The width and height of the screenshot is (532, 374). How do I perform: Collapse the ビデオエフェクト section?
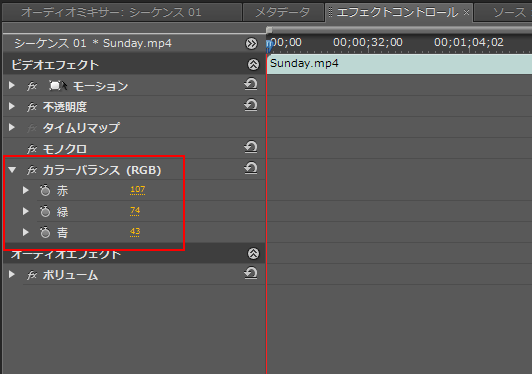[x=253, y=64]
